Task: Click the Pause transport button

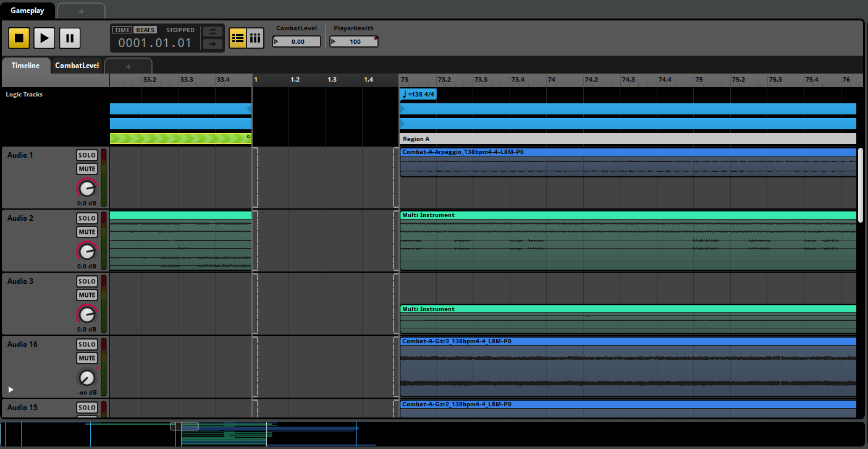Action: [x=70, y=38]
